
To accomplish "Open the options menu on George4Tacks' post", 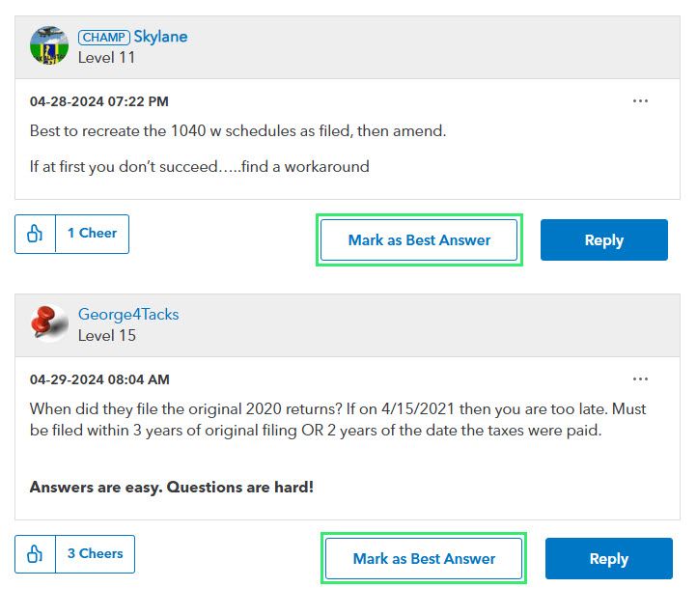I will (640, 379).
